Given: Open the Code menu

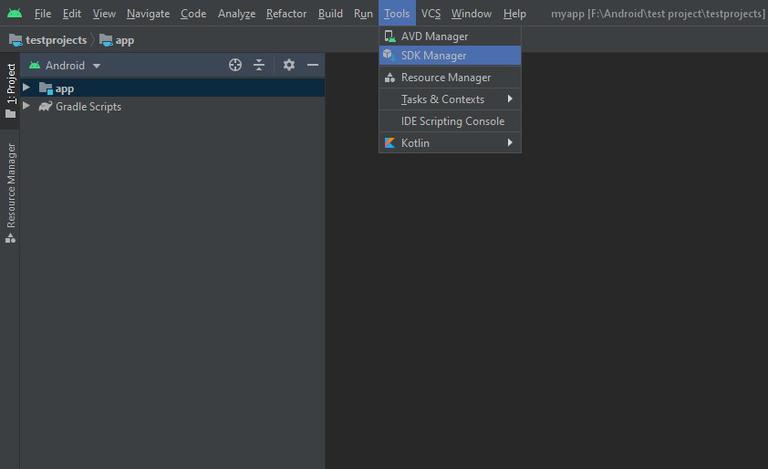Looking at the screenshot, I should [x=193, y=14].
